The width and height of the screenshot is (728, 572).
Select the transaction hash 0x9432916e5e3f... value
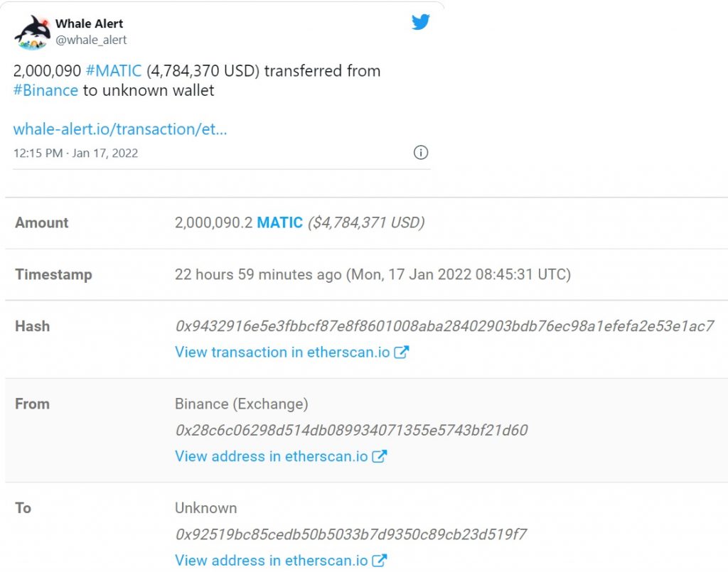(444, 326)
